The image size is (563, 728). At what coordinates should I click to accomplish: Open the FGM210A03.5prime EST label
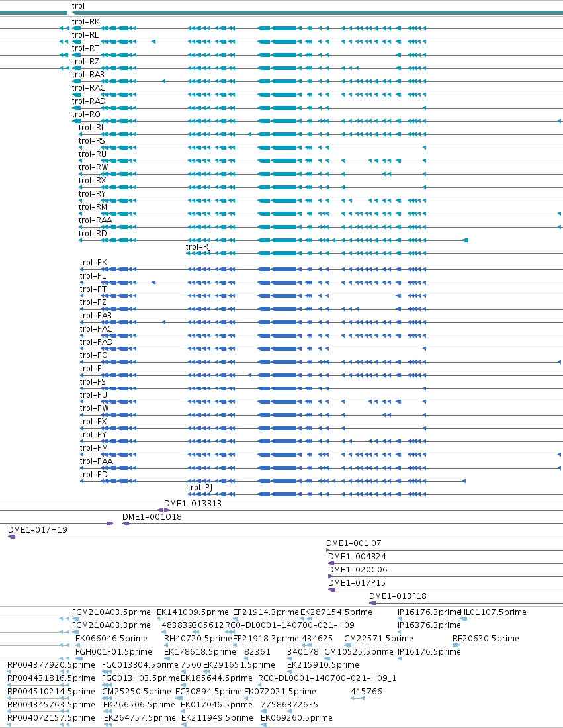(x=111, y=612)
